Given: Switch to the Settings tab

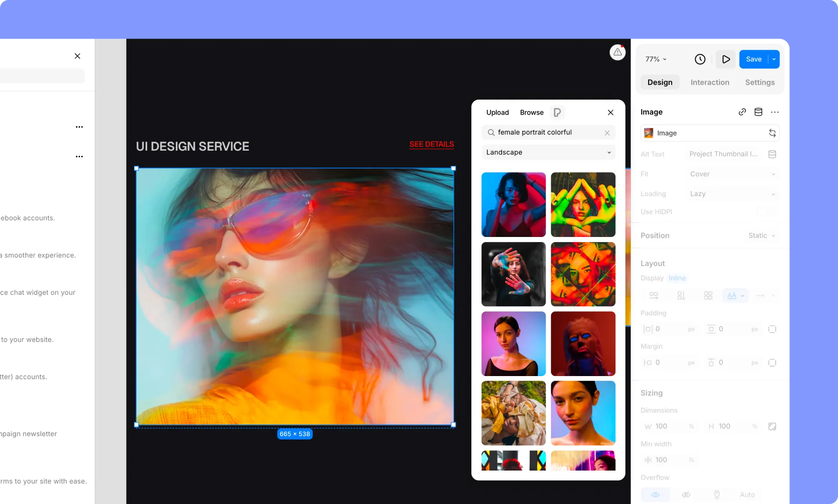Looking at the screenshot, I should point(759,82).
